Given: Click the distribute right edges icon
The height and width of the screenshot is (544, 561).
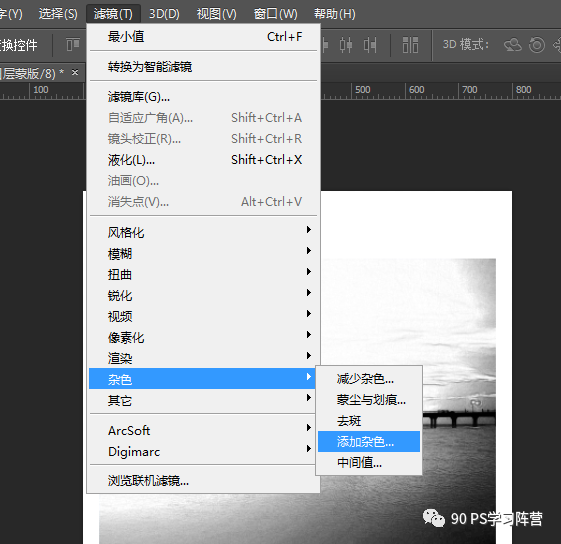Looking at the screenshot, I should click(x=370, y=45).
